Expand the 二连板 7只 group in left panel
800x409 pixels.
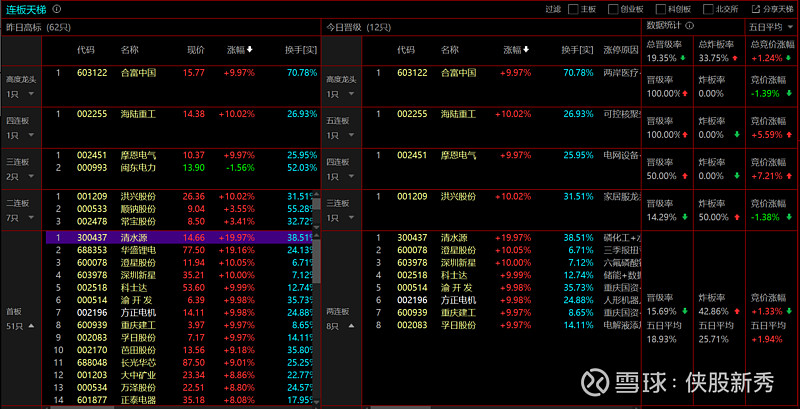click(32, 216)
